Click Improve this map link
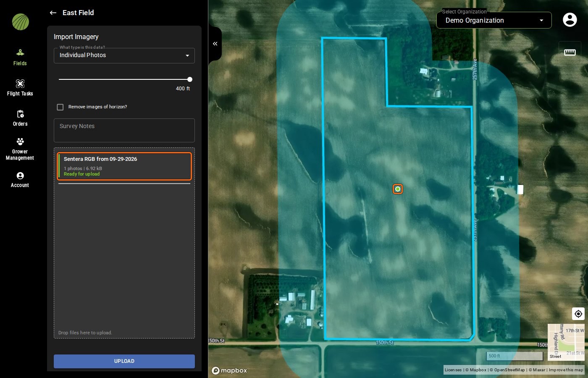This screenshot has width=588, height=378. [x=566, y=370]
